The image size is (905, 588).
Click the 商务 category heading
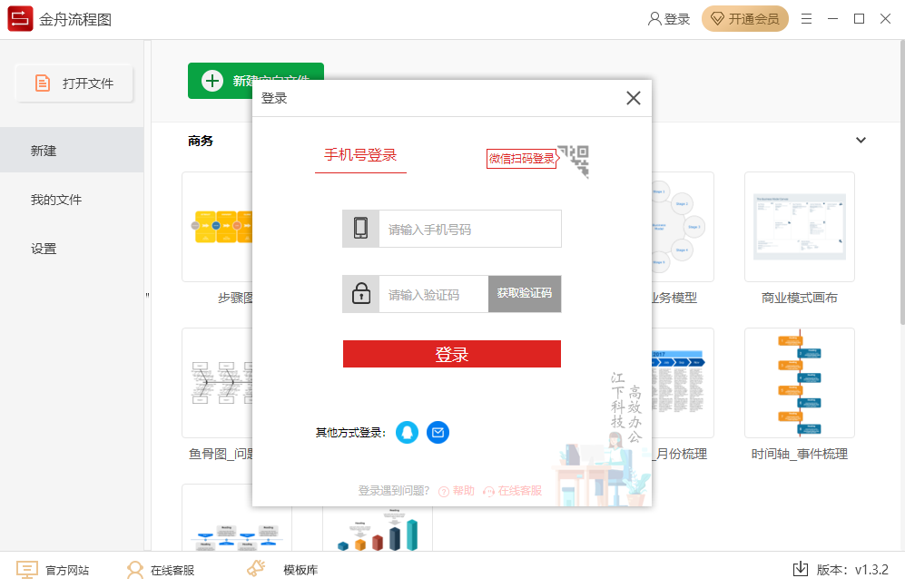[x=201, y=141]
